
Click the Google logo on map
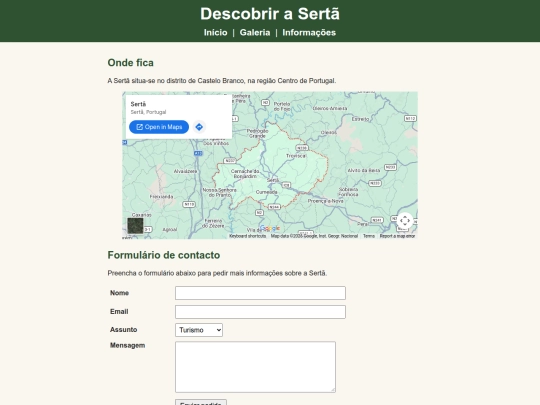(269, 228)
